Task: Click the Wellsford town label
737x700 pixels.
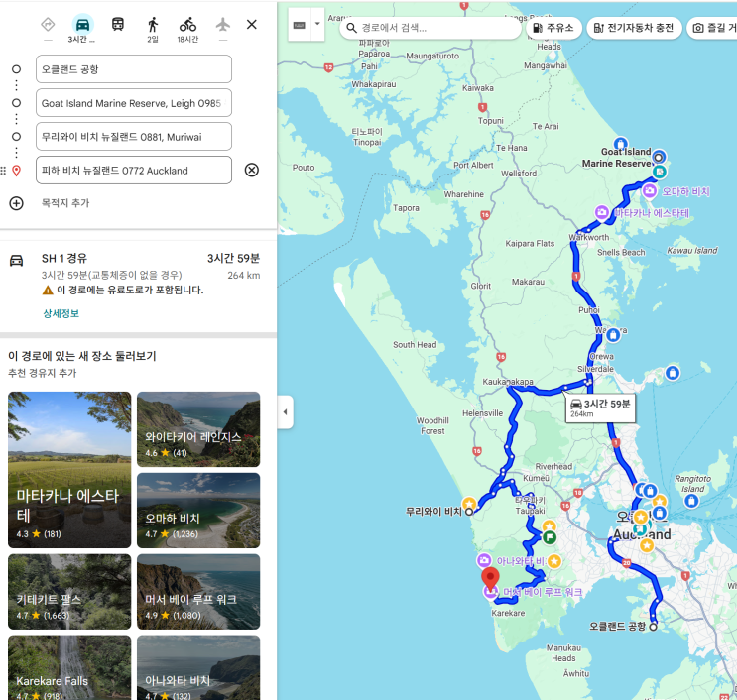Action: point(519,174)
